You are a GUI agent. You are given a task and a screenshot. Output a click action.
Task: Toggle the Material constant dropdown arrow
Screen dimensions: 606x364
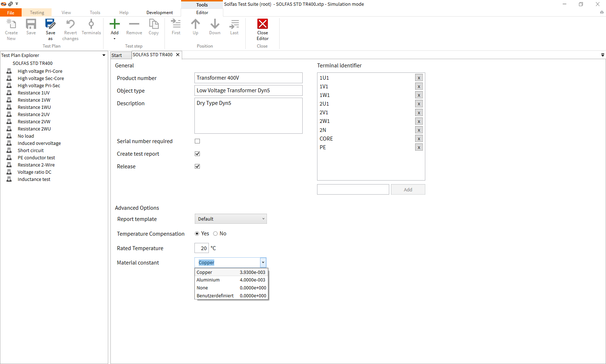pyautogui.click(x=263, y=262)
